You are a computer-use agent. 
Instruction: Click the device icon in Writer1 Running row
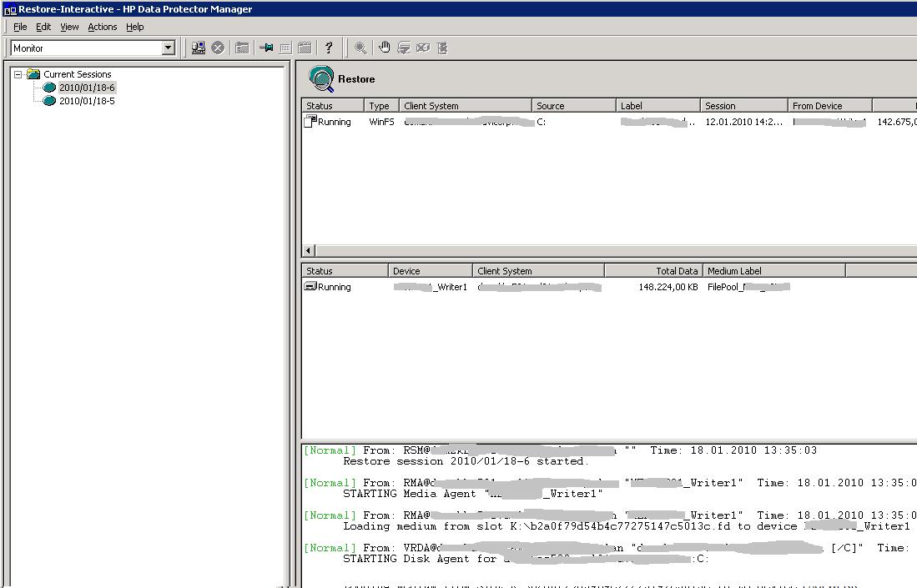310,286
